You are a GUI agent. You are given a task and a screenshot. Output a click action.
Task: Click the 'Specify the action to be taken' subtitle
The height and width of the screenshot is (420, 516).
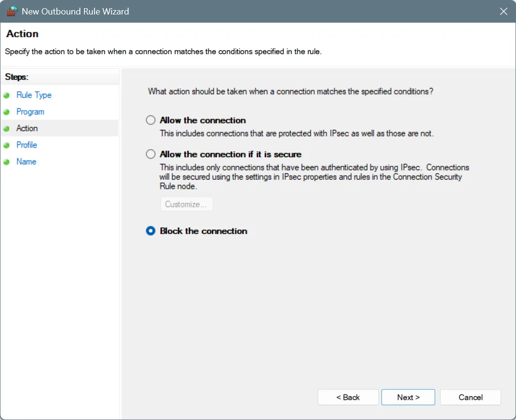(163, 51)
